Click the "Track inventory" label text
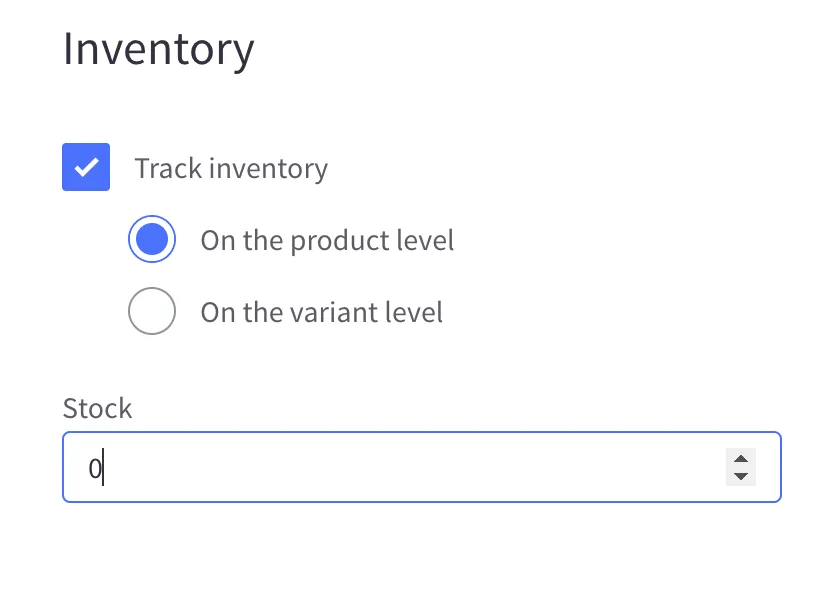Viewport: 814px width, 602px height. (231, 168)
